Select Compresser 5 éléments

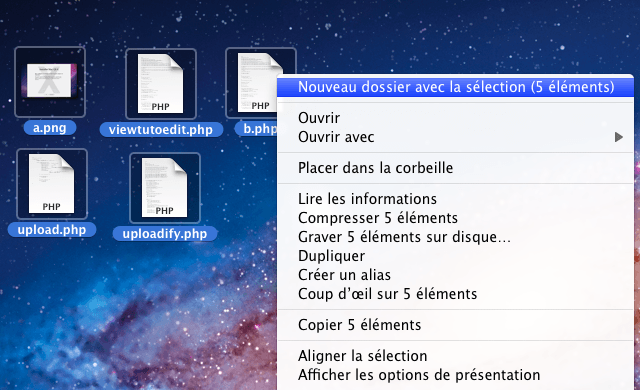[456, 218]
